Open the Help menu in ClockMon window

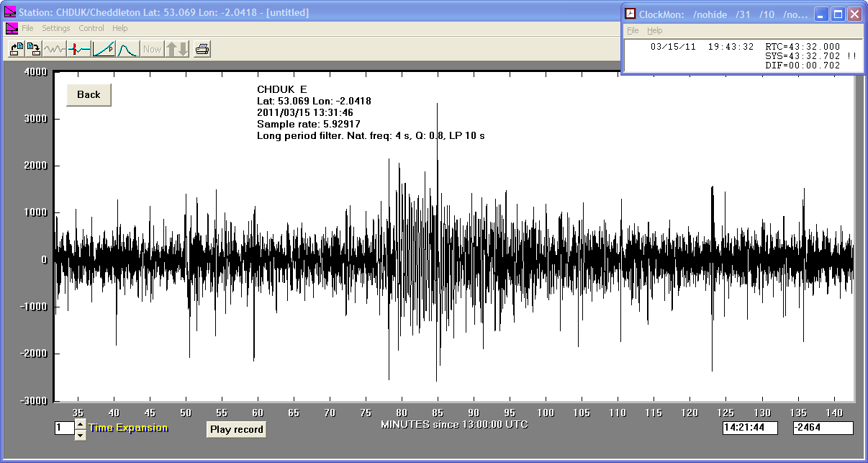pyautogui.click(x=655, y=30)
